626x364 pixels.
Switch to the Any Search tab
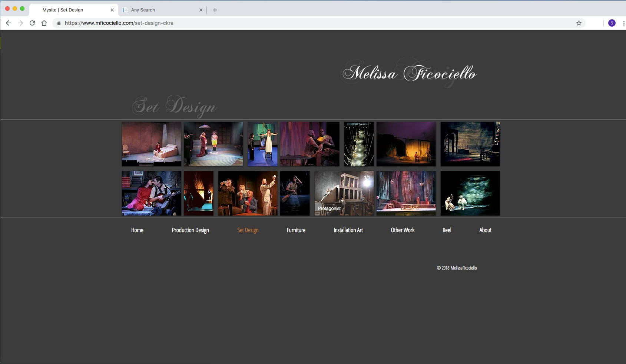163,10
